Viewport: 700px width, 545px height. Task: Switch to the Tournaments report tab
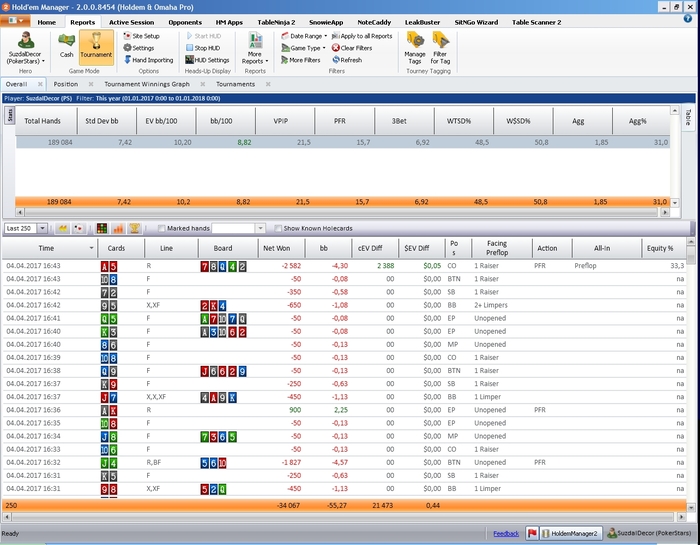[235, 84]
